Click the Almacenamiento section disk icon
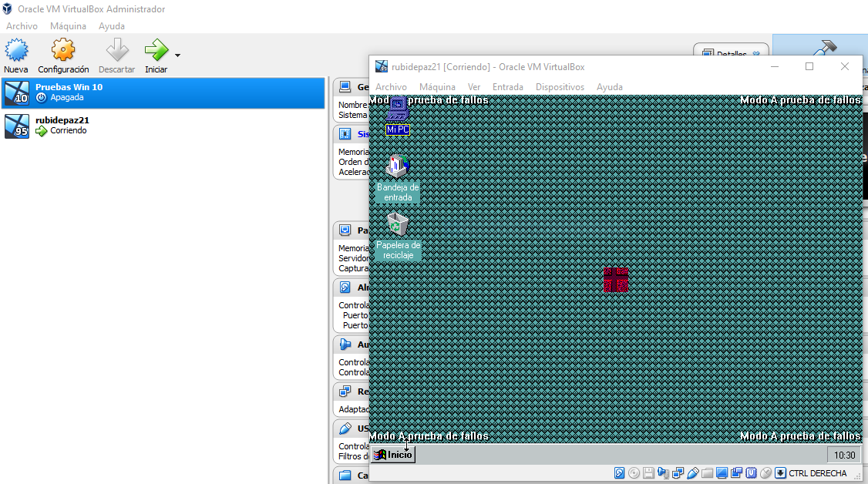 pos(345,287)
